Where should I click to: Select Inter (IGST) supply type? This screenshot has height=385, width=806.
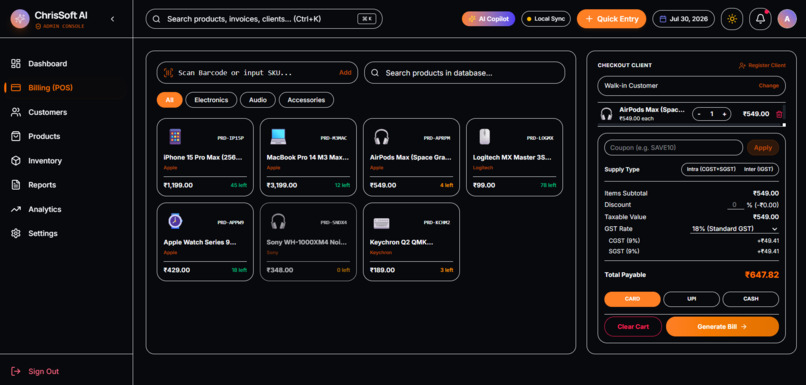[x=759, y=169]
